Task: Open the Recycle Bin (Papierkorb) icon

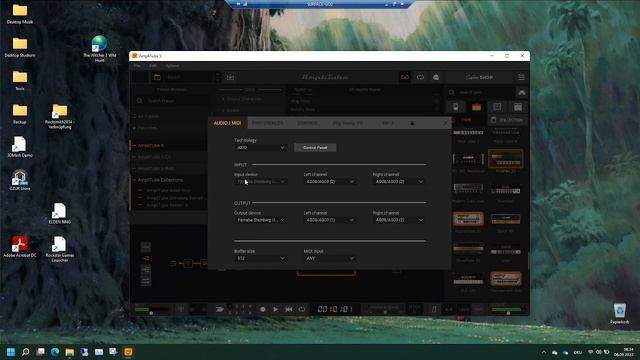Action: 620,313
